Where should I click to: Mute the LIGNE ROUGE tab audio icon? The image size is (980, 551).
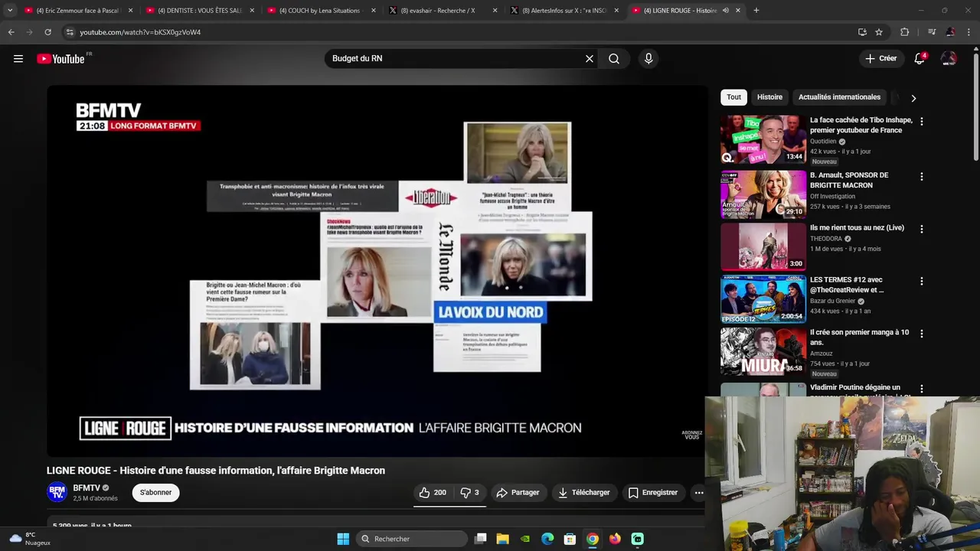point(725,11)
